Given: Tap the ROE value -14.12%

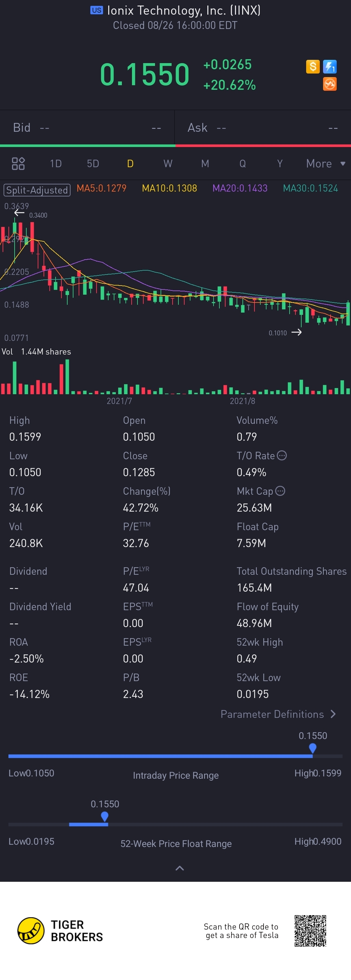Looking at the screenshot, I should point(29,694).
